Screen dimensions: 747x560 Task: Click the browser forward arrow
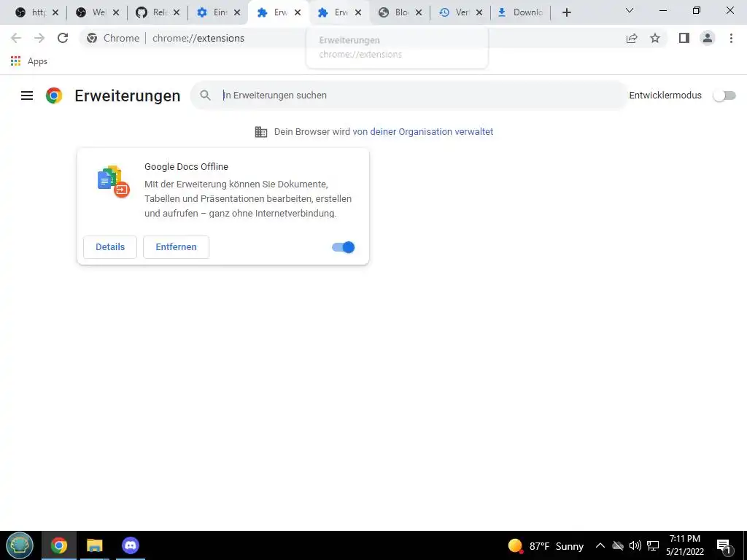click(x=39, y=38)
